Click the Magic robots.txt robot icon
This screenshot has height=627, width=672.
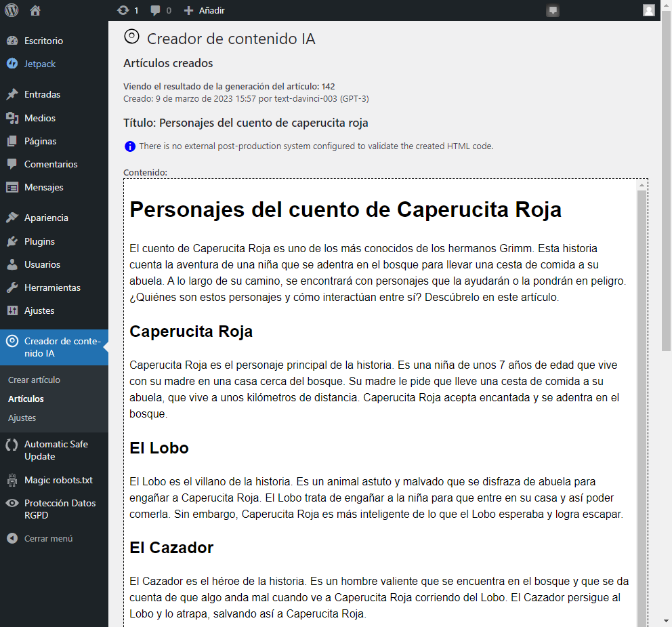12,480
